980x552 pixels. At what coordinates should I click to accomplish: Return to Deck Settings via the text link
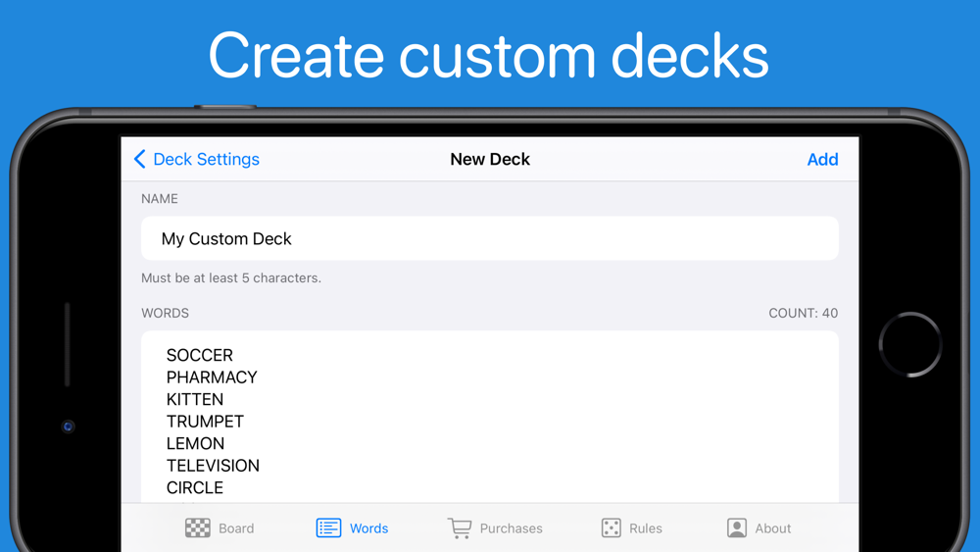206,159
